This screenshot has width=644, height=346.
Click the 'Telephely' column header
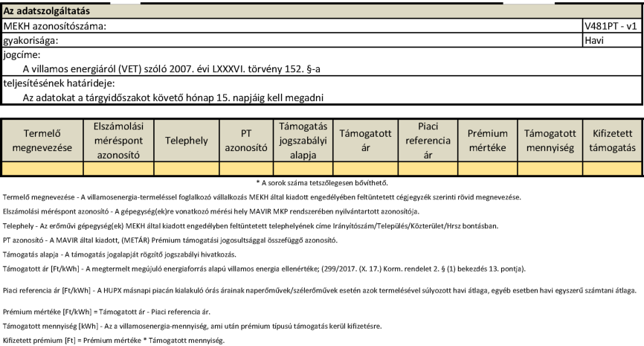pyautogui.click(x=187, y=141)
